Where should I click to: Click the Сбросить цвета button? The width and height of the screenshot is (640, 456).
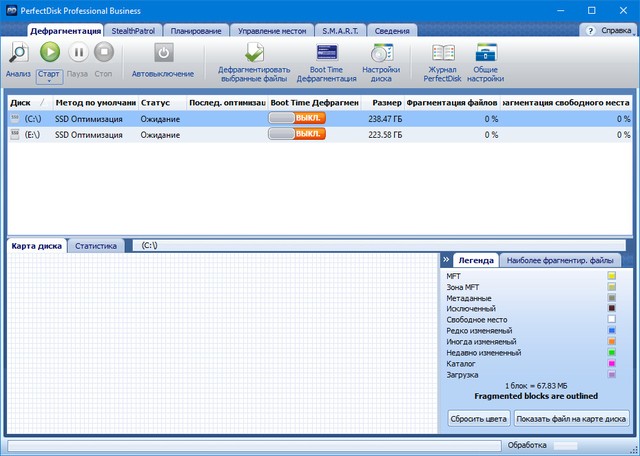point(478,418)
